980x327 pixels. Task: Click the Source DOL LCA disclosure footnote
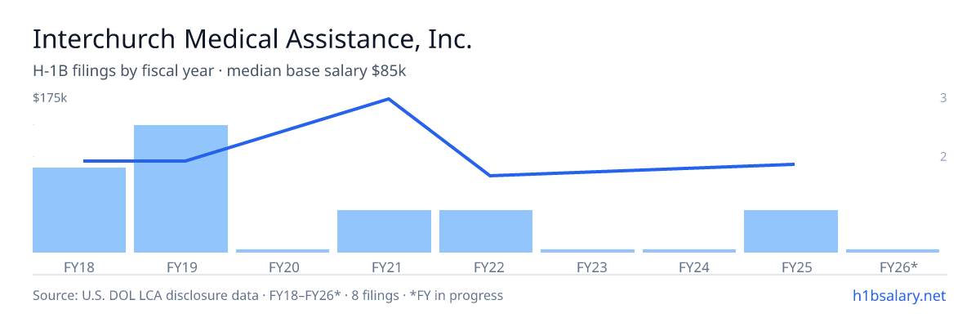point(268,295)
